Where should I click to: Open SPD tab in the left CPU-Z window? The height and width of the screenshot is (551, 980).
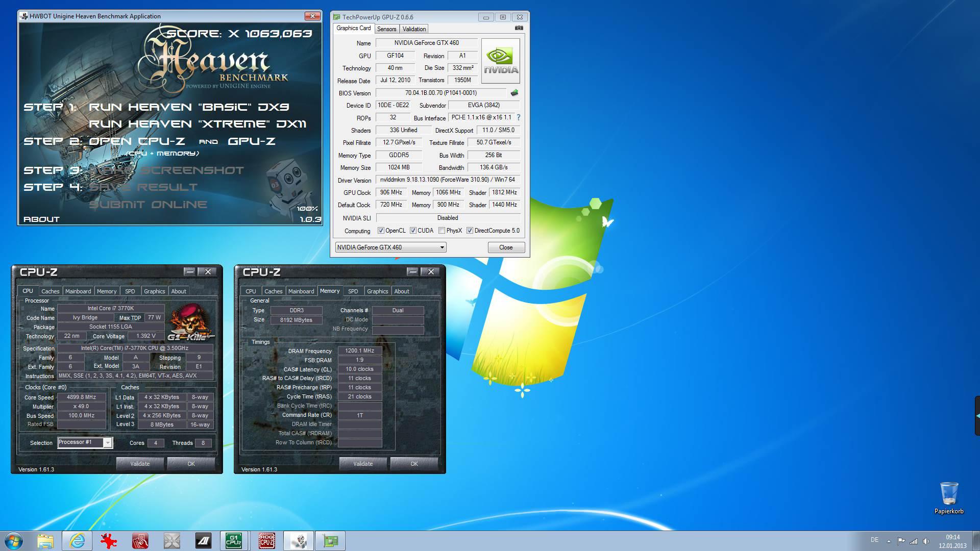coord(130,291)
